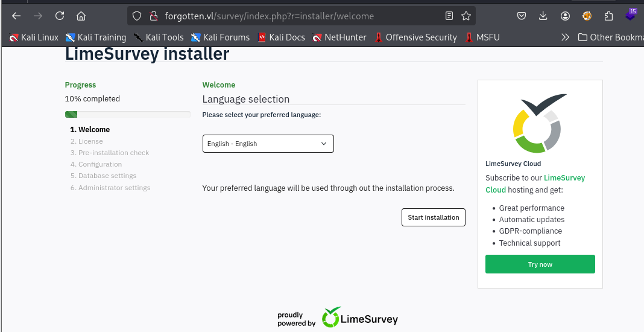The width and height of the screenshot is (644, 332).
Task: Open the Kali Docs bookmark
Action: click(x=282, y=37)
